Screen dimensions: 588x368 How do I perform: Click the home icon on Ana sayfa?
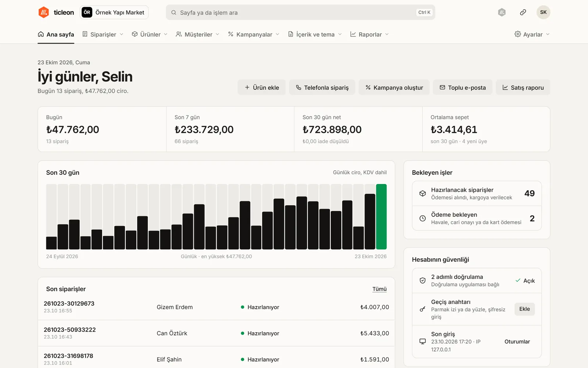(x=41, y=34)
